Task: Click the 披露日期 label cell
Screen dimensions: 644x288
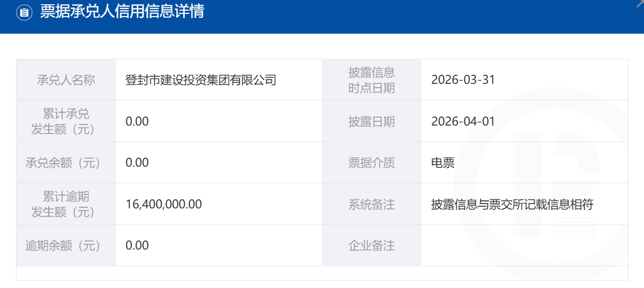Action: click(x=371, y=121)
